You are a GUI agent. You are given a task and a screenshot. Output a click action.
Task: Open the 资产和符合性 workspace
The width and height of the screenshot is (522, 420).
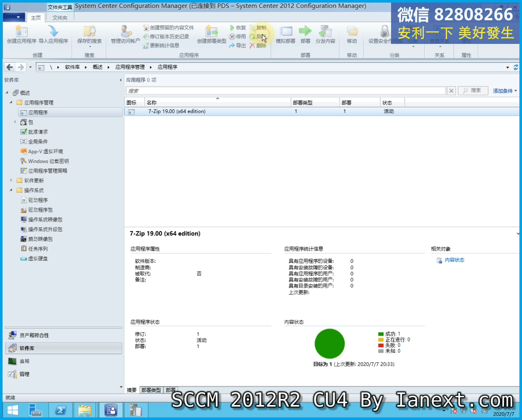click(64, 335)
